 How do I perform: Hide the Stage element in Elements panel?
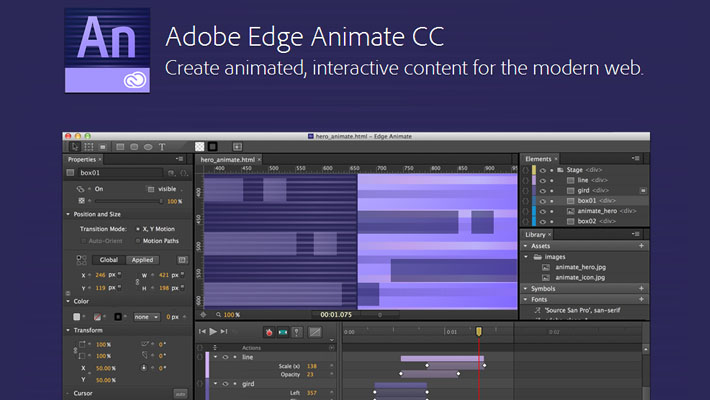click(x=542, y=170)
